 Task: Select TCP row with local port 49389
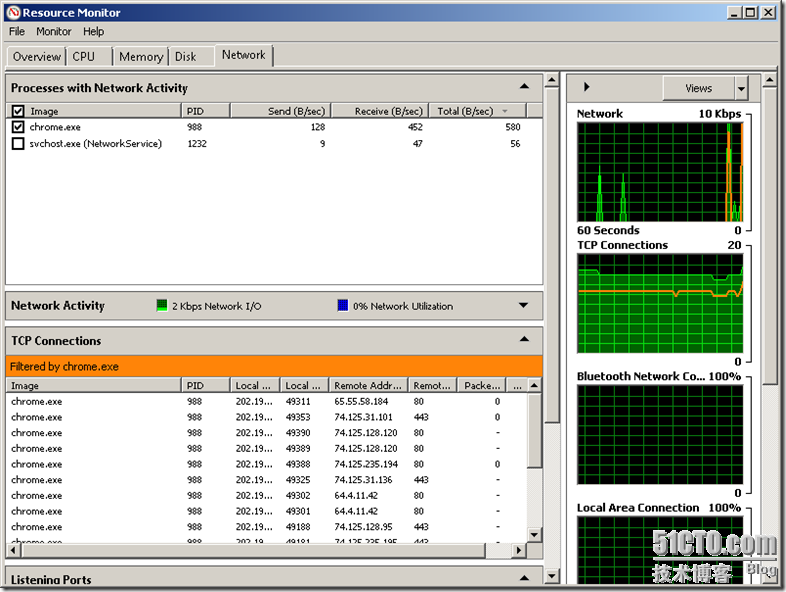pos(267,449)
